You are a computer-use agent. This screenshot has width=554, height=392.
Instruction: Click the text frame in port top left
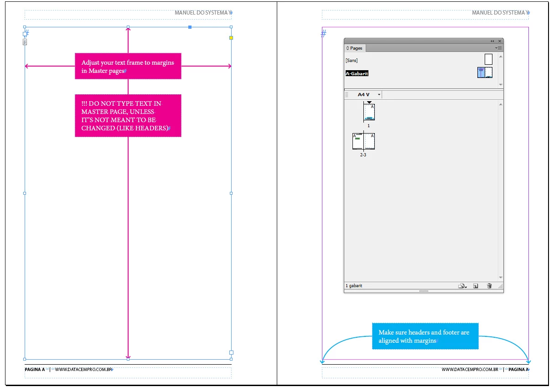point(25,33)
